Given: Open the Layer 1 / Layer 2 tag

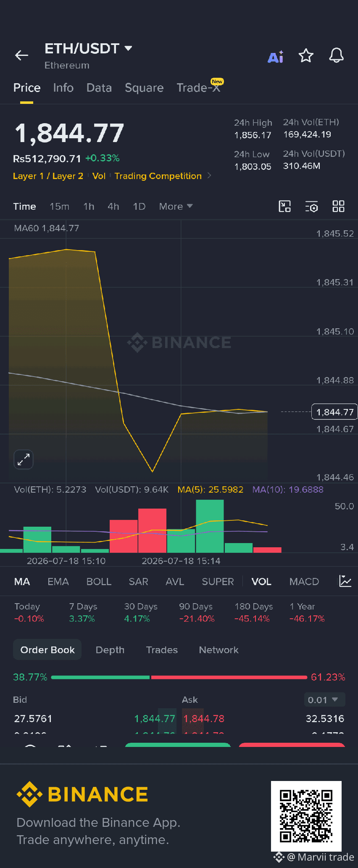Looking at the screenshot, I should 48,176.
